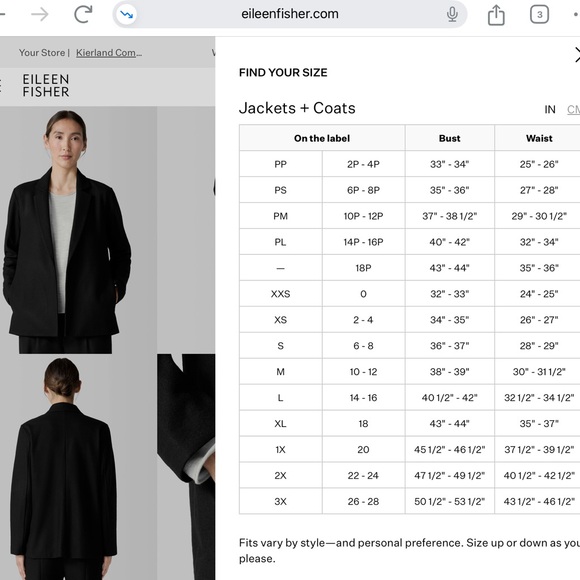Image resolution: width=580 pixels, height=580 pixels.
Task: Click the bust value 45 1/2" - 46 1/2"
Action: click(x=449, y=449)
